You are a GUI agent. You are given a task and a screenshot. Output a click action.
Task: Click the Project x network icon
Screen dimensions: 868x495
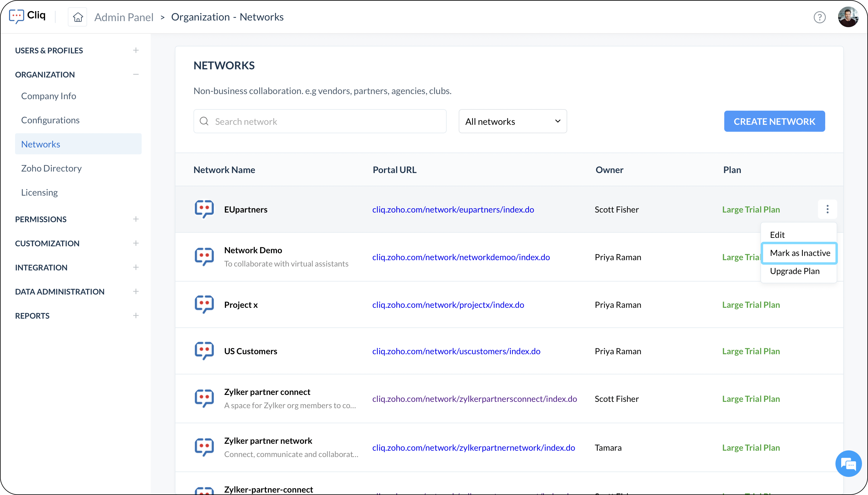click(204, 304)
